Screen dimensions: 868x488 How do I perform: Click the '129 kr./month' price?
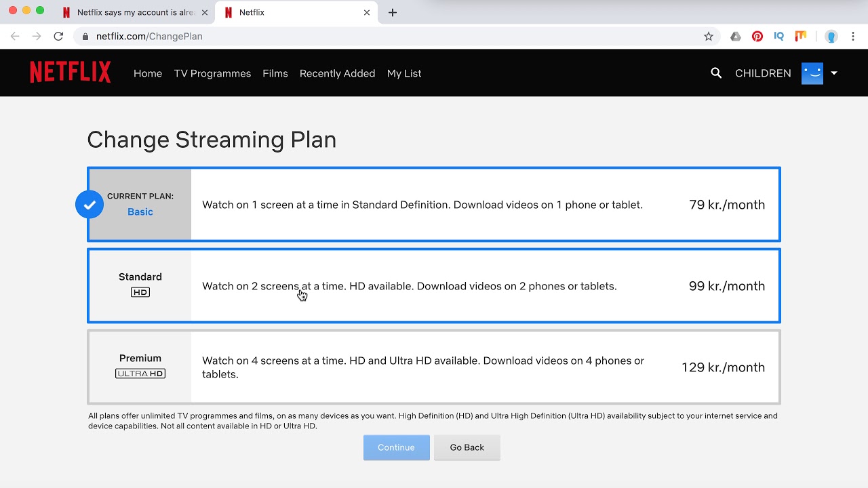click(x=724, y=367)
